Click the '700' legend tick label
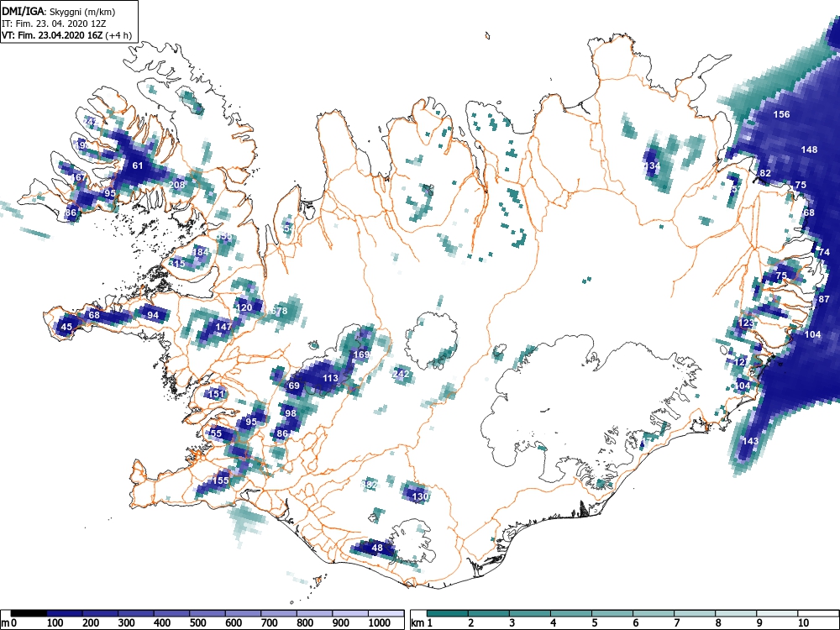 tap(270, 623)
